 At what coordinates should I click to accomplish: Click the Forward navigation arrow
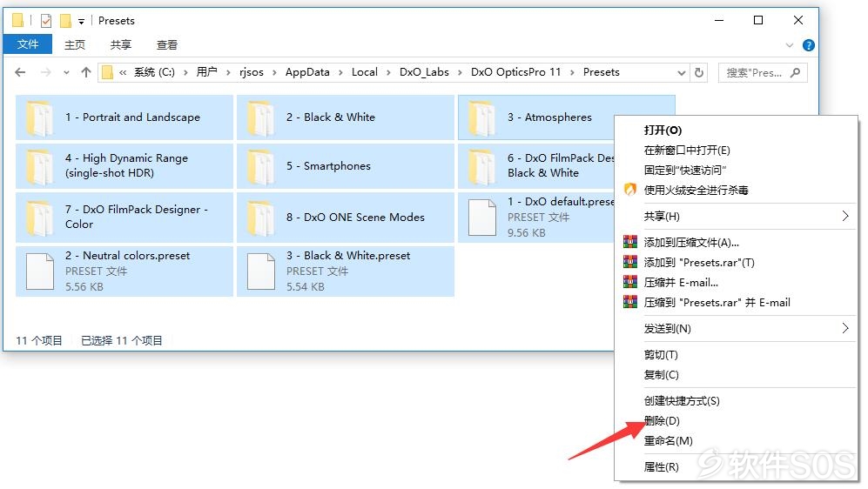coord(46,72)
